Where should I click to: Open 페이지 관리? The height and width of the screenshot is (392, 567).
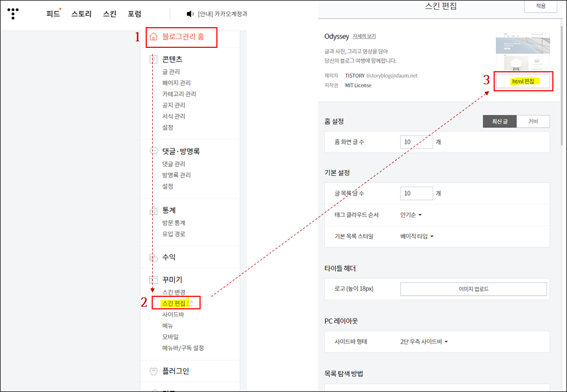tap(177, 83)
